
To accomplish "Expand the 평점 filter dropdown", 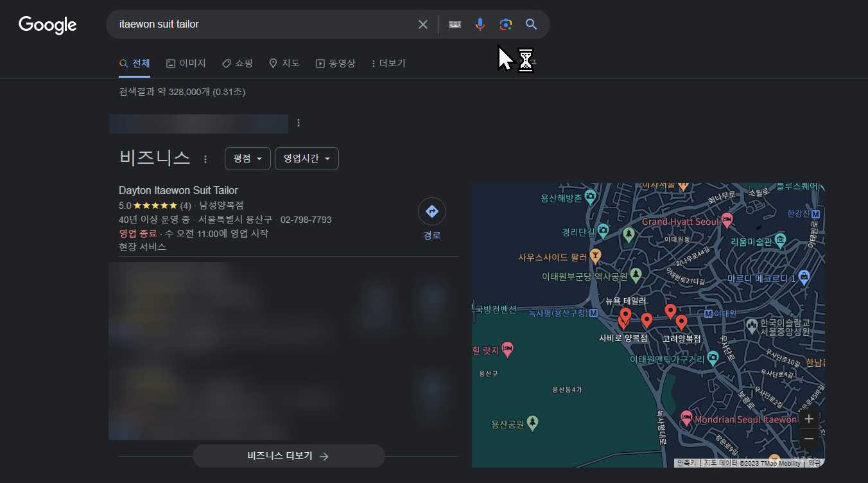I will tap(248, 159).
